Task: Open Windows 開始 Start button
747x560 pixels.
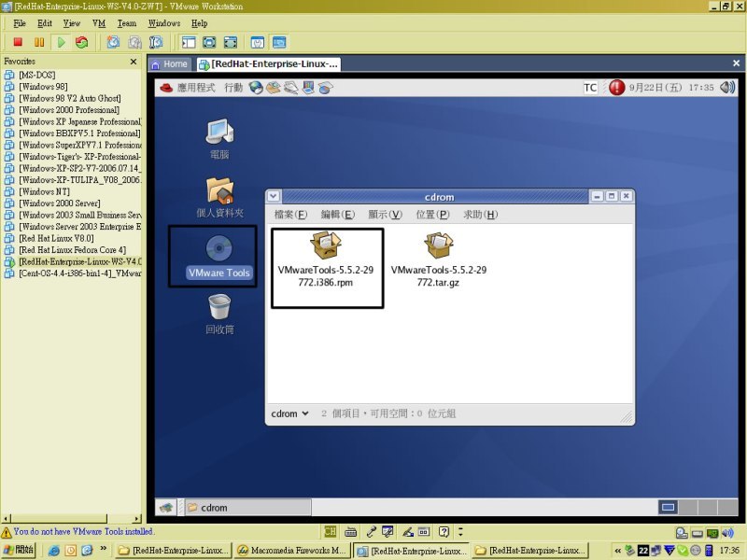Action: click(x=19, y=550)
